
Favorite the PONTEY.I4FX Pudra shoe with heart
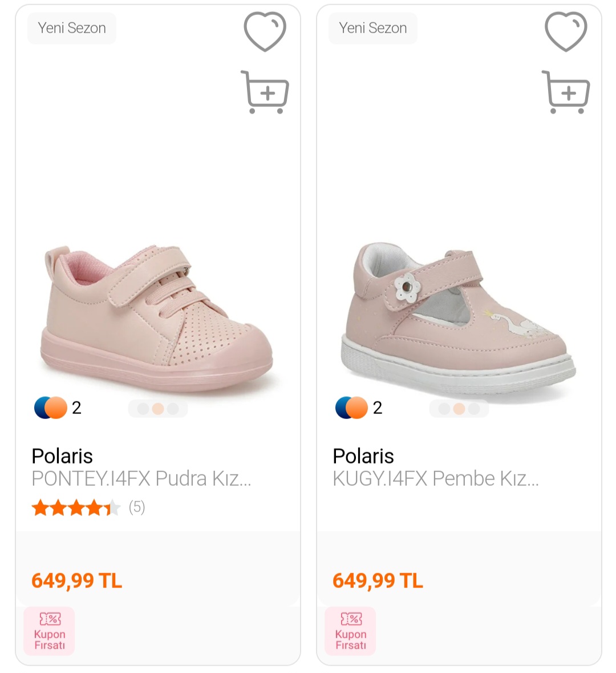click(265, 31)
